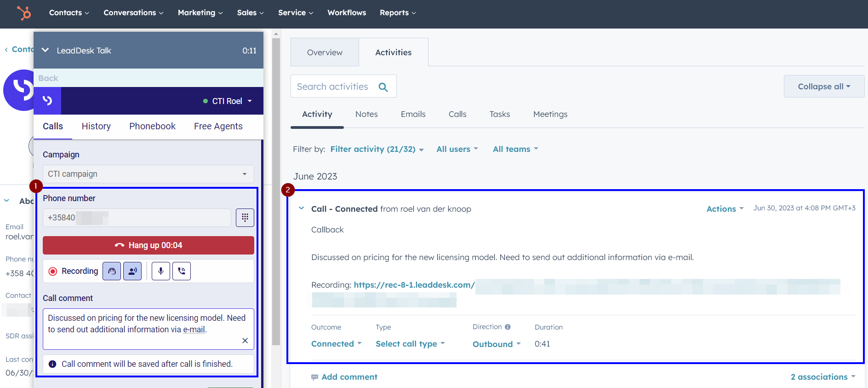Hang up the active call

[148, 245]
